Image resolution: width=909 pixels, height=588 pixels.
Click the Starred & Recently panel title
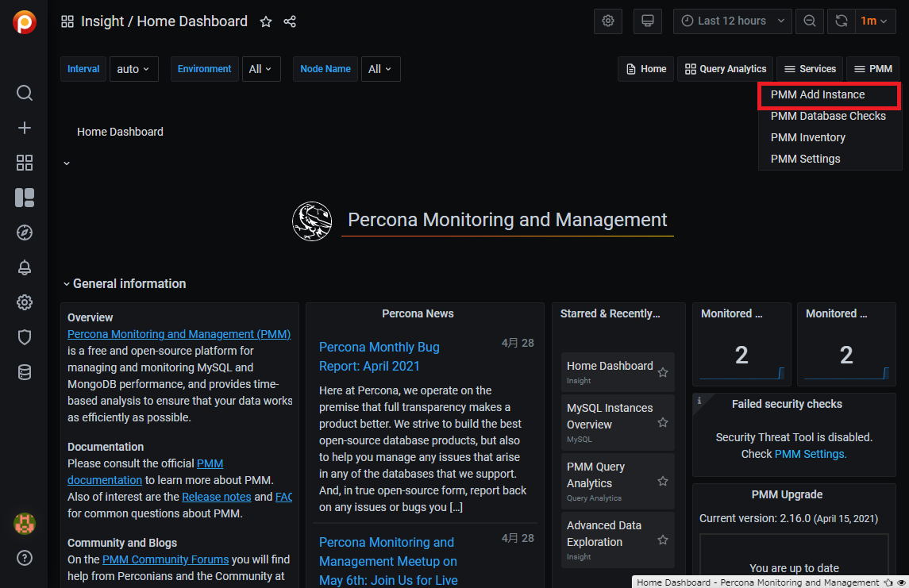pos(610,313)
